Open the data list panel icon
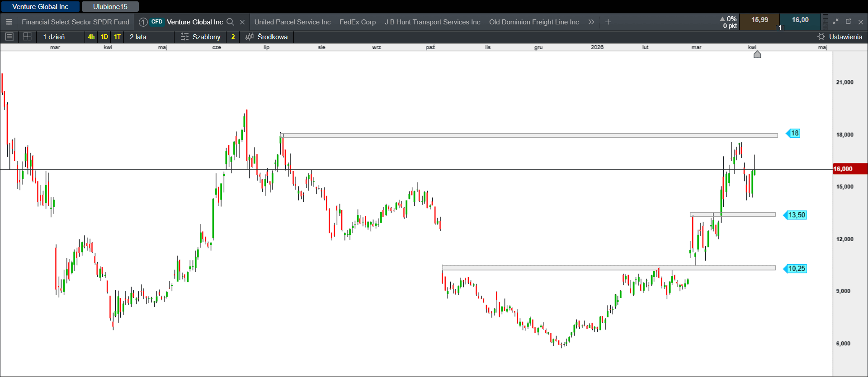The image size is (868, 377). pyautogui.click(x=9, y=37)
